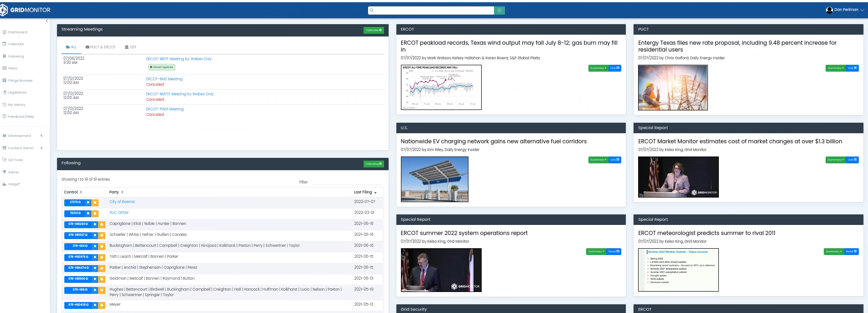Click the My History sidebar icon
The width and height of the screenshot is (868, 313).
4,104
